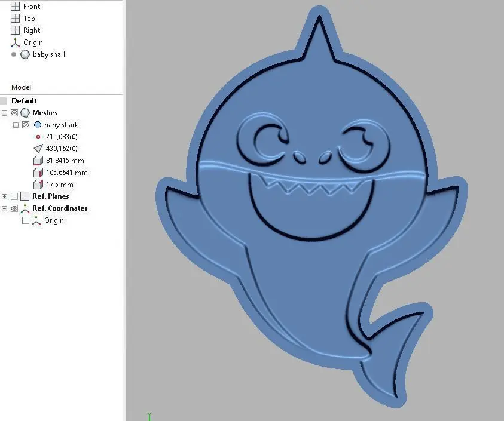Screen dimensions: 504x421
Task: Click the 430,162(0) face count
Action: pos(62,148)
